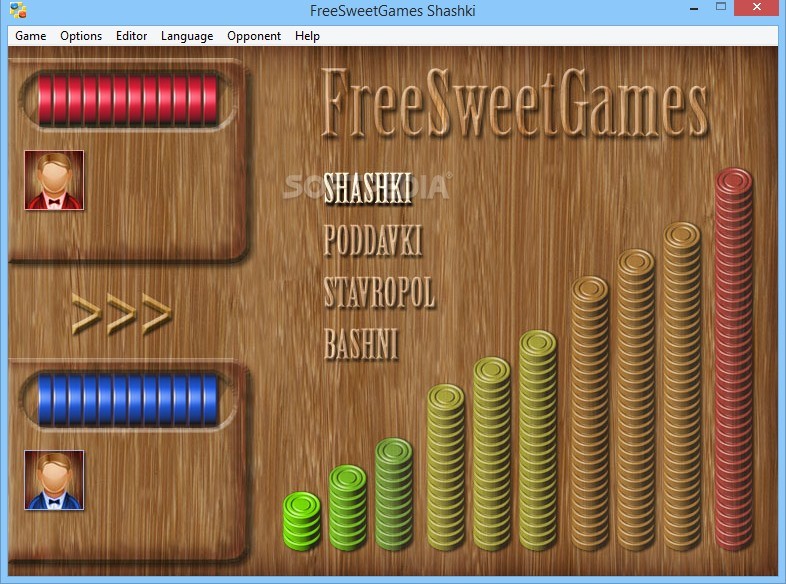Open the Options menu

pyautogui.click(x=81, y=36)
